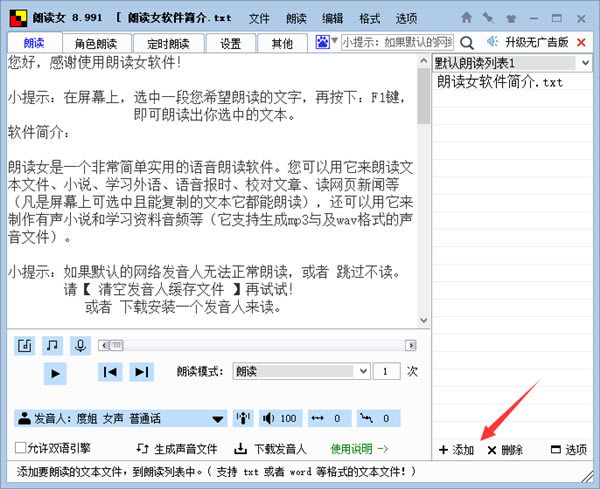Expand the 默认朗读列表1 dropdown
This screenshot has width=600, height=489.
512,63
